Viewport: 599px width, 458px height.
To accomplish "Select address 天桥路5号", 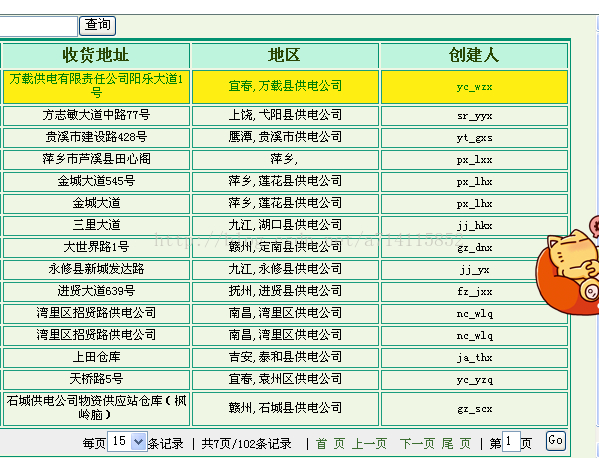I will pos(96,380).
